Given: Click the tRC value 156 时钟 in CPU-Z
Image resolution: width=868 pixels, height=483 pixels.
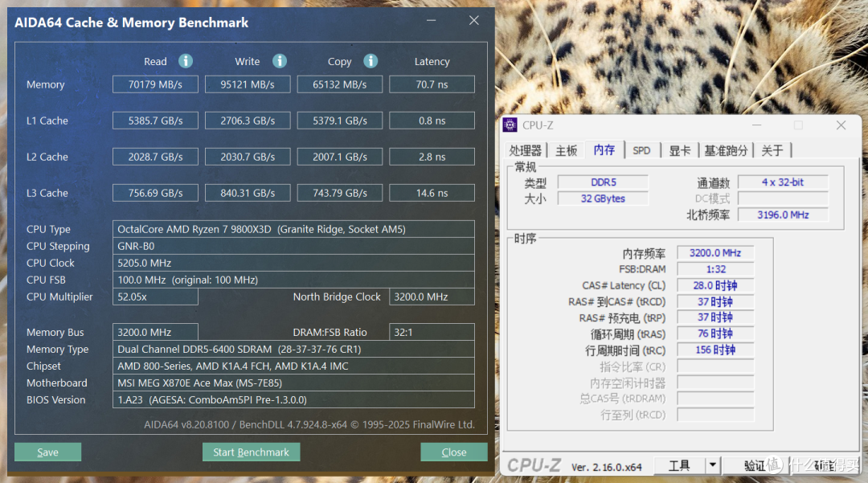Looking at the screenshot, I should (715, 350).
